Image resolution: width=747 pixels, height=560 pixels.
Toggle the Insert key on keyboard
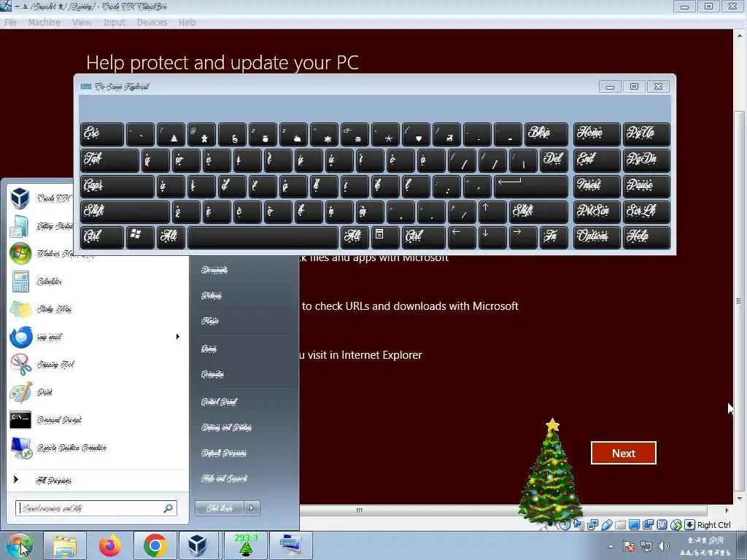pyautogui.click(x=597, y=186)
